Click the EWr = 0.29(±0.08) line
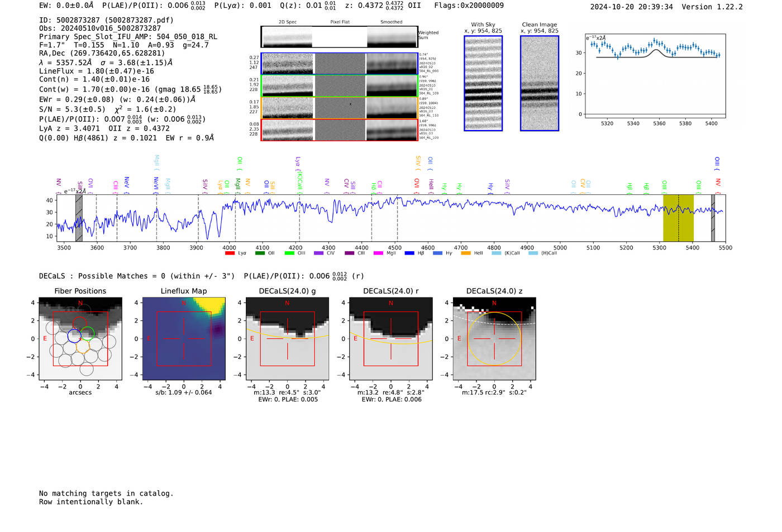 [117, 99]
